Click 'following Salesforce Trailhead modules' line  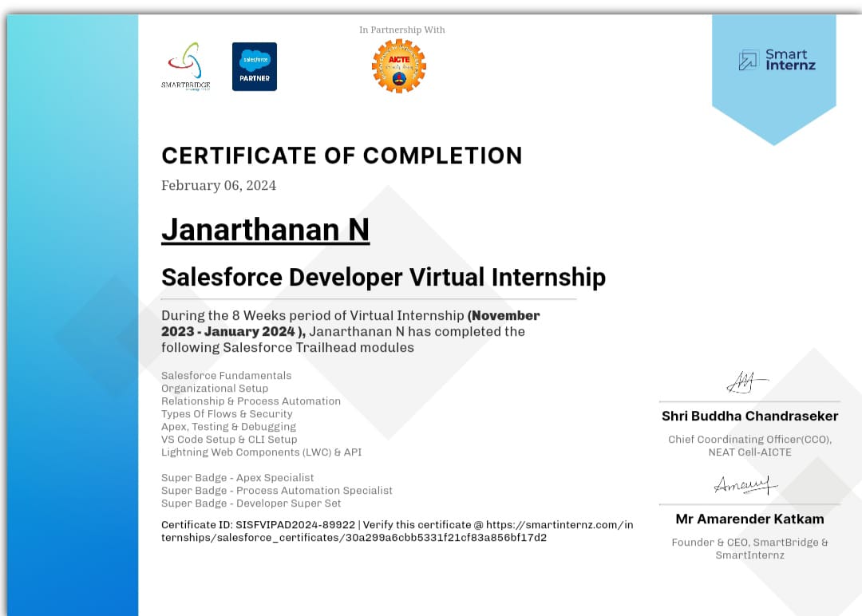point(287,347)
